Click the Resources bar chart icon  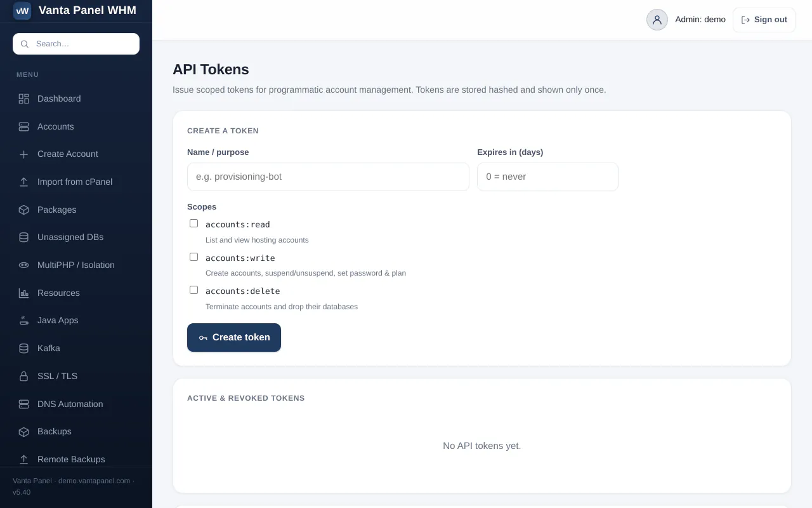point(23,293)
